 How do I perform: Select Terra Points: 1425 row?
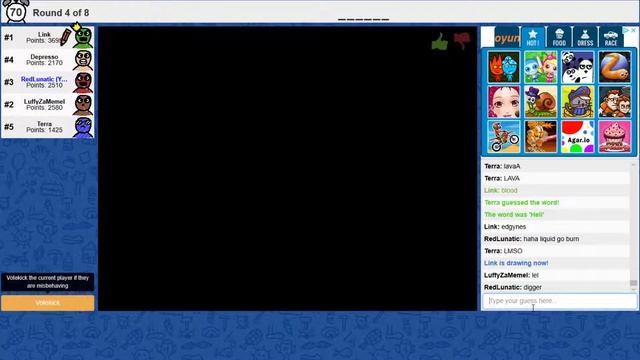pos(48,127)
